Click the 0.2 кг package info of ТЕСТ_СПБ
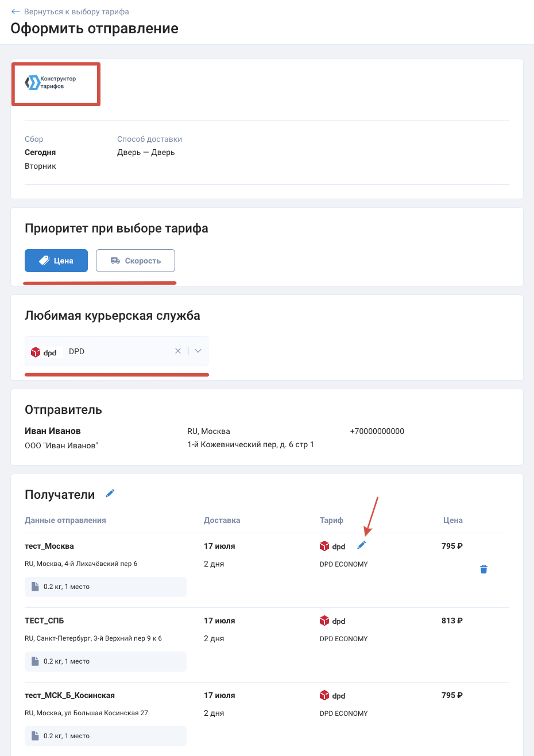This screenshot has height=756, width=534. pos(106,661)
